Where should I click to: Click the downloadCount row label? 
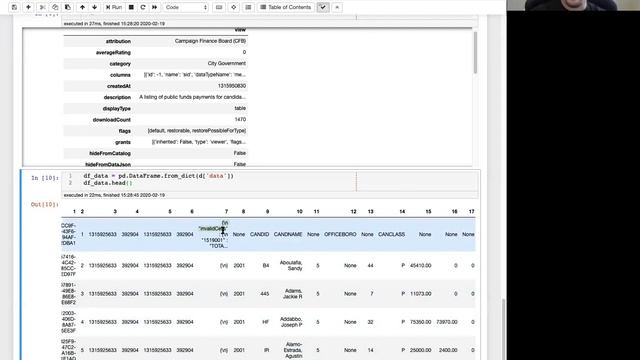click(x=112, y=120)
